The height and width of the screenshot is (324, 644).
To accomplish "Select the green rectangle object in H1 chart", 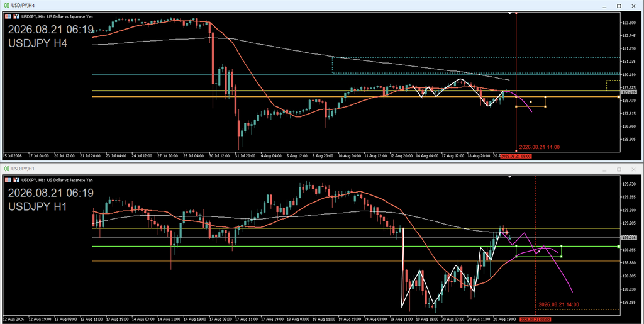I will click(x=538, y=251).
